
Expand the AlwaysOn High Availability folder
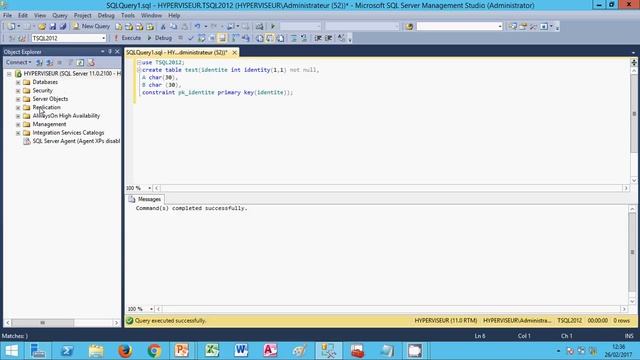tap(18, 116)
